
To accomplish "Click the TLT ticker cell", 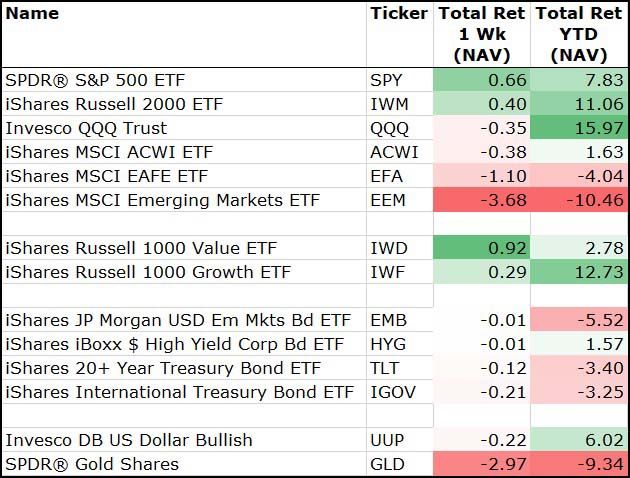I will click(385, 368).
